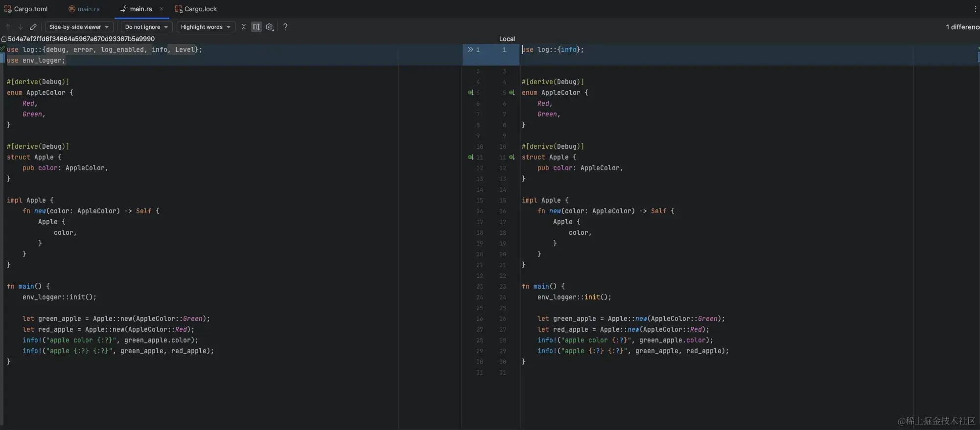
Task: Click 'fn main() {' in the right pane
Action: coord(543,286)
